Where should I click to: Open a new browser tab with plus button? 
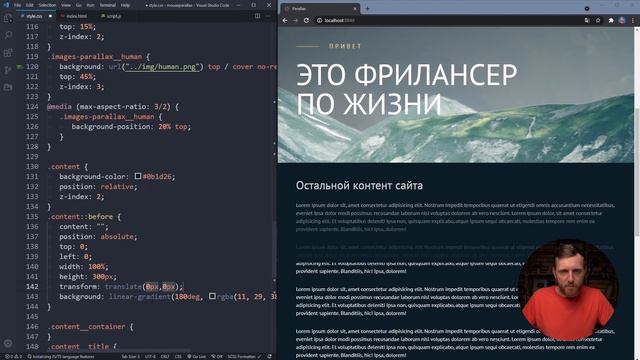[367, 8]
